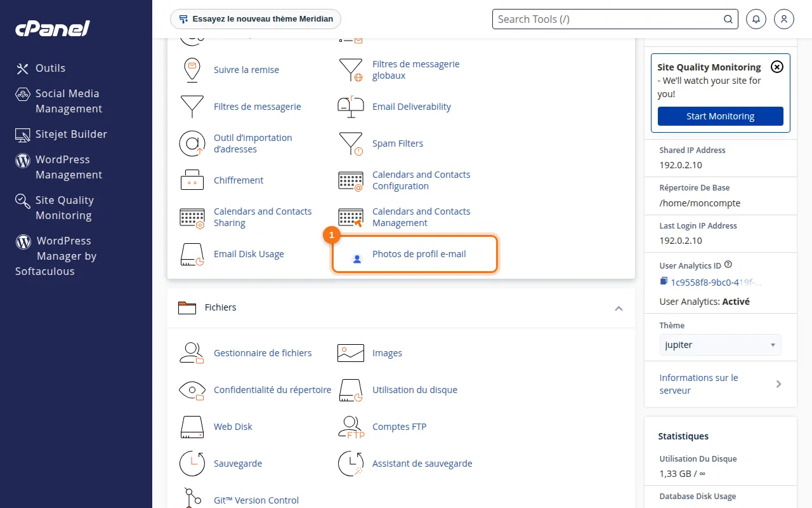Collapse the Fichiers section

pyautogui.click(x=619, y=308)
